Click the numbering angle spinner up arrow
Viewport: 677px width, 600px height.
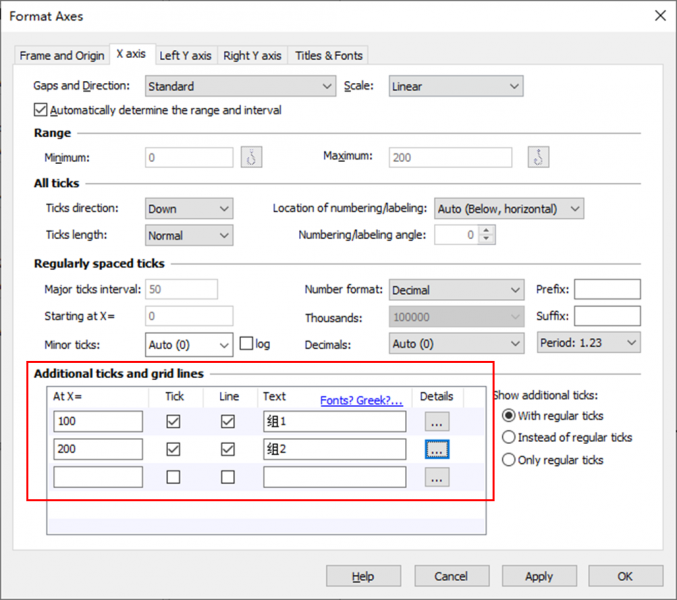tap(487, 231)
